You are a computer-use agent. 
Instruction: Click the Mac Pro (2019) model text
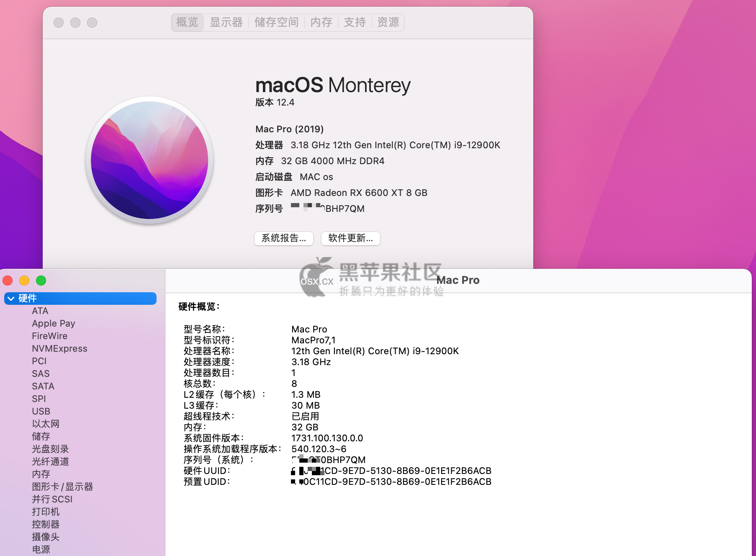point(290,129)
